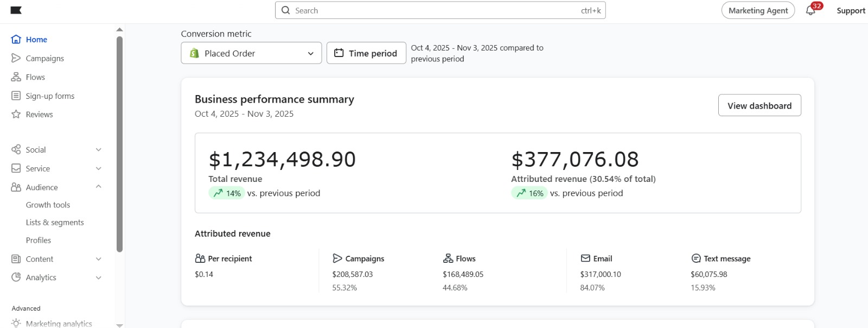Open the notifications bell icon
The width and height of the screenshot is (868, 328).
click(810, 10)
